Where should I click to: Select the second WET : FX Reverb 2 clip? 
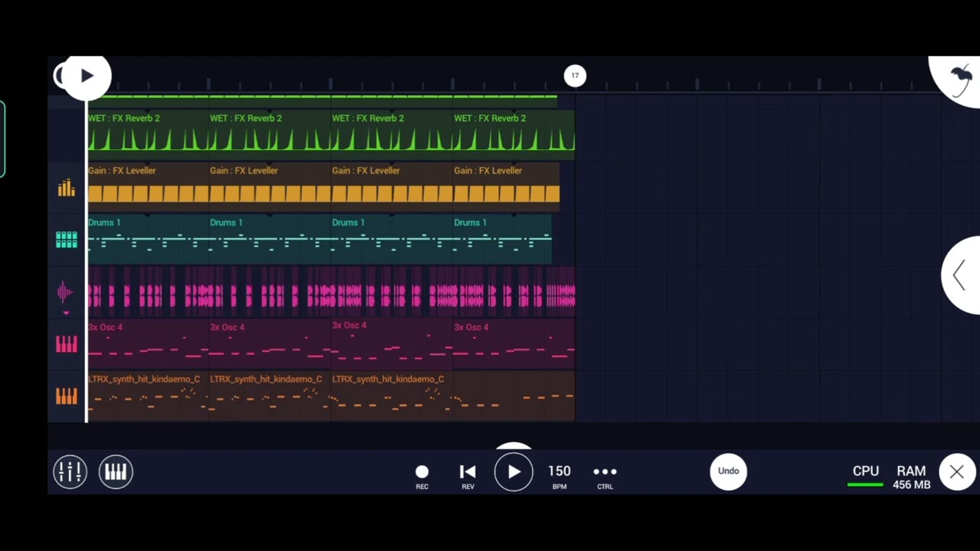coord(269,134)
